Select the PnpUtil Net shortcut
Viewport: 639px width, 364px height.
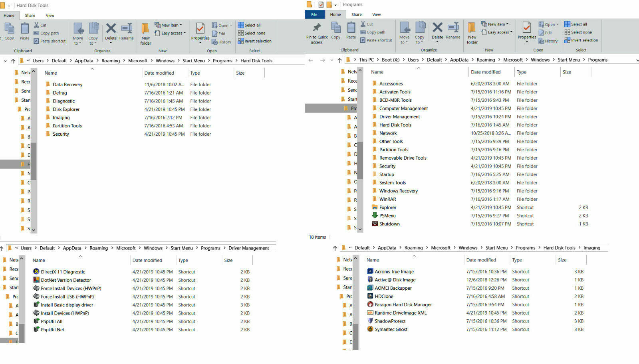pos(52,330)
